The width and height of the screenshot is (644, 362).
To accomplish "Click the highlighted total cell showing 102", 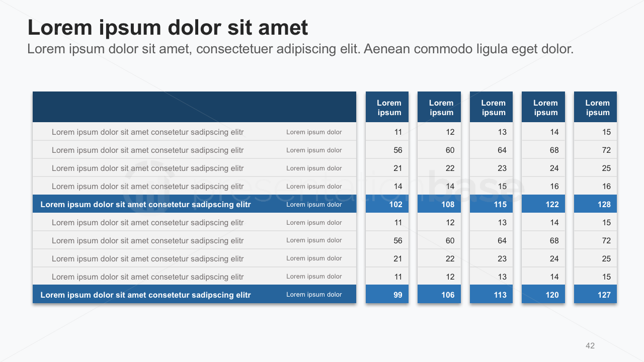I will pos(387,204).
